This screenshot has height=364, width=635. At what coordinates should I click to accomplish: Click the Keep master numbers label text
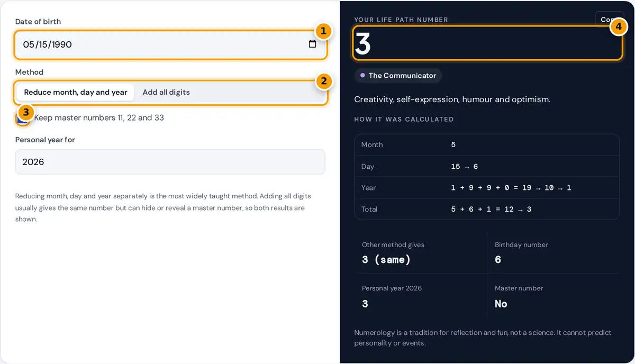pyautogui.click(x=99, y=117)
